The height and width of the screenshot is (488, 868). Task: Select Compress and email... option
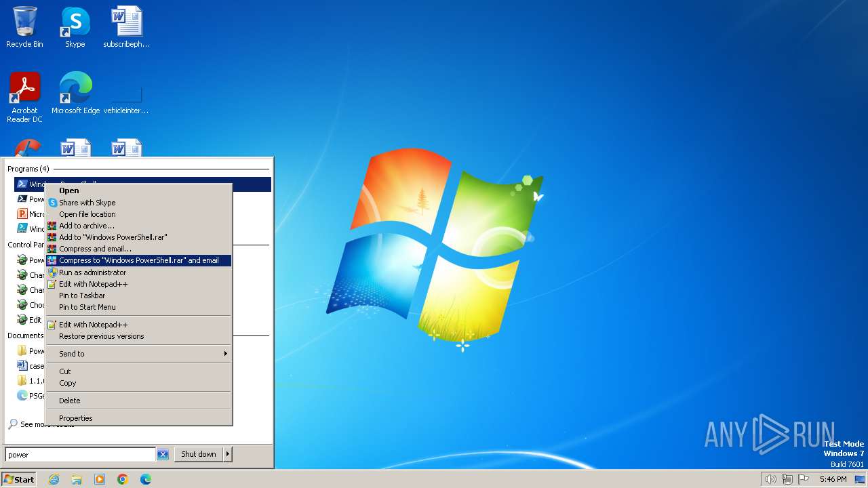pos(138,249)
